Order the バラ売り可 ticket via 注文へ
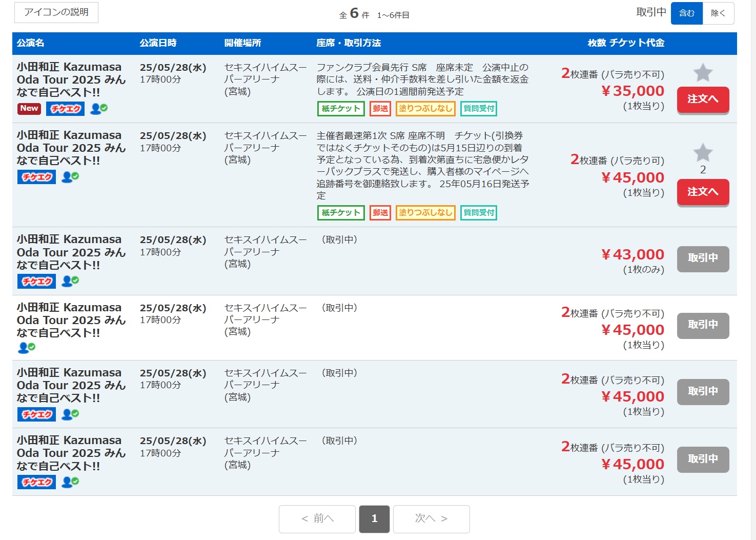 coord(703,192)
